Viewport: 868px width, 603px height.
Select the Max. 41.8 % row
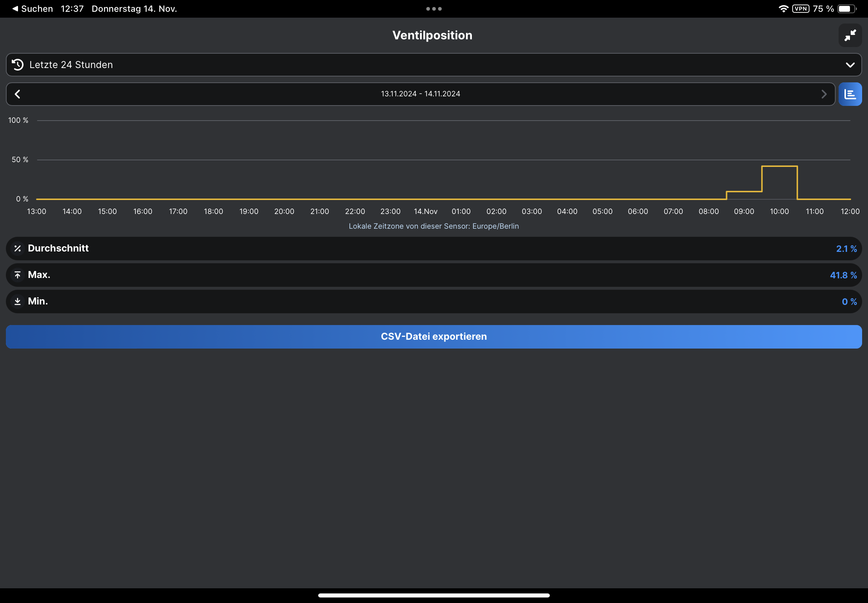(x=433, y=275)
